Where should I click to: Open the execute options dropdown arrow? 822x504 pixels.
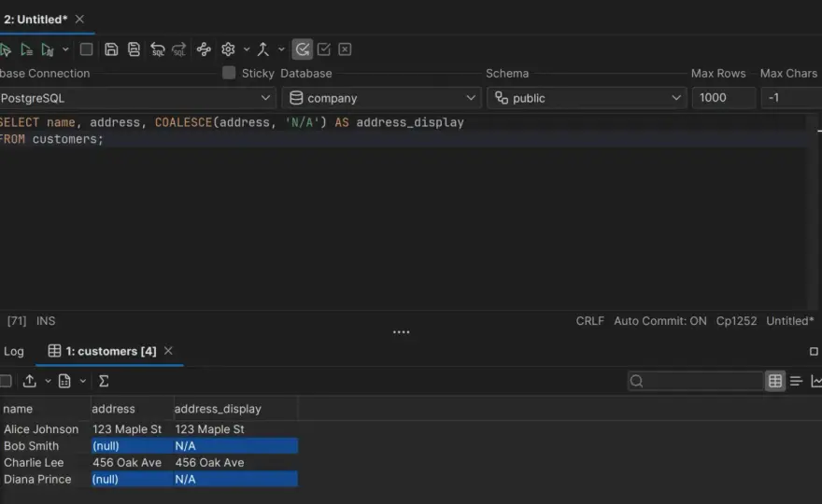[65, 49]
